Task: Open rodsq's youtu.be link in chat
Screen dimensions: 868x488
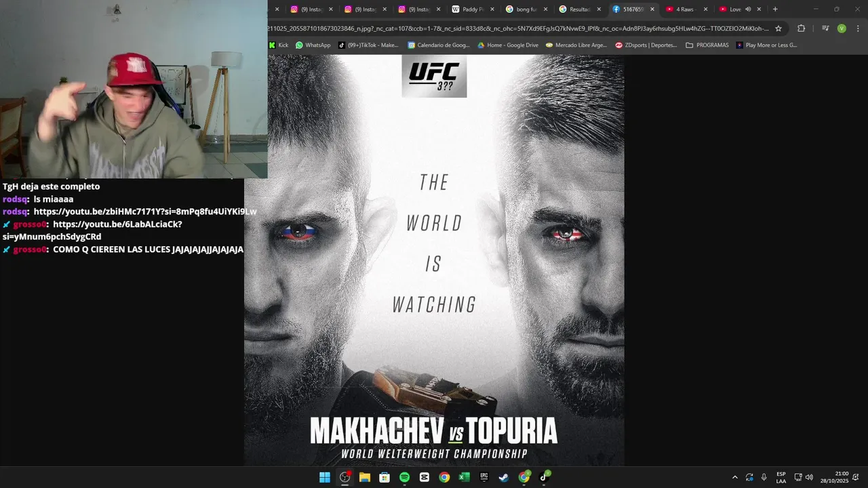Action: (145, 211)
